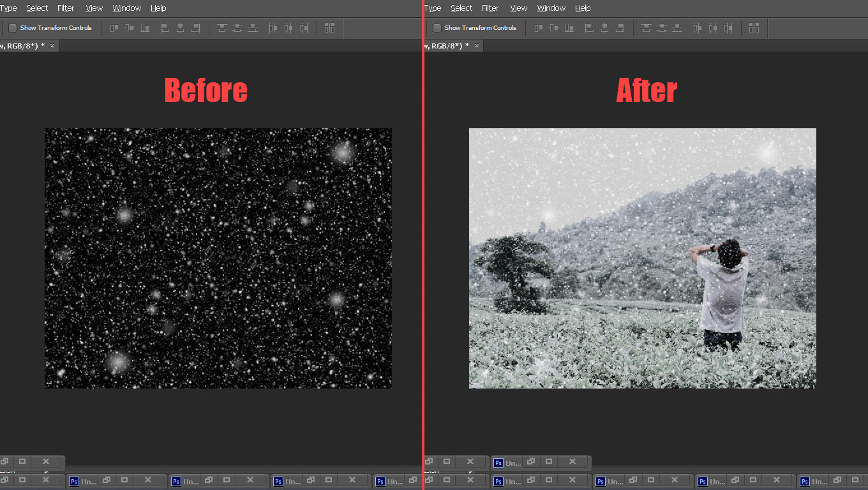
Task: Open the Filter menu on the Before side
Action: click(66, 8)
